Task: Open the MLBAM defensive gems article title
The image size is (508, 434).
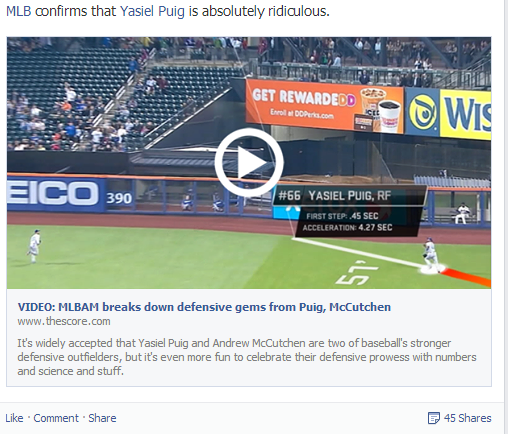Action: (x=204, y=307)
